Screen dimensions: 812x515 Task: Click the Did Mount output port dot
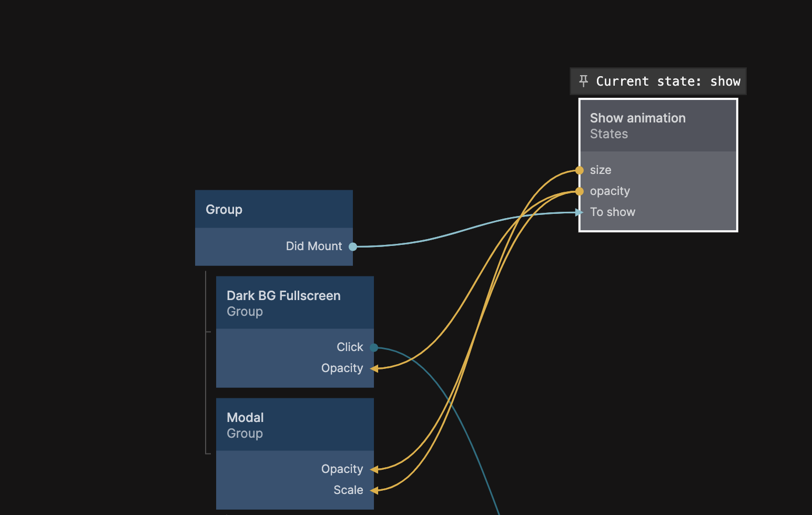353,246
